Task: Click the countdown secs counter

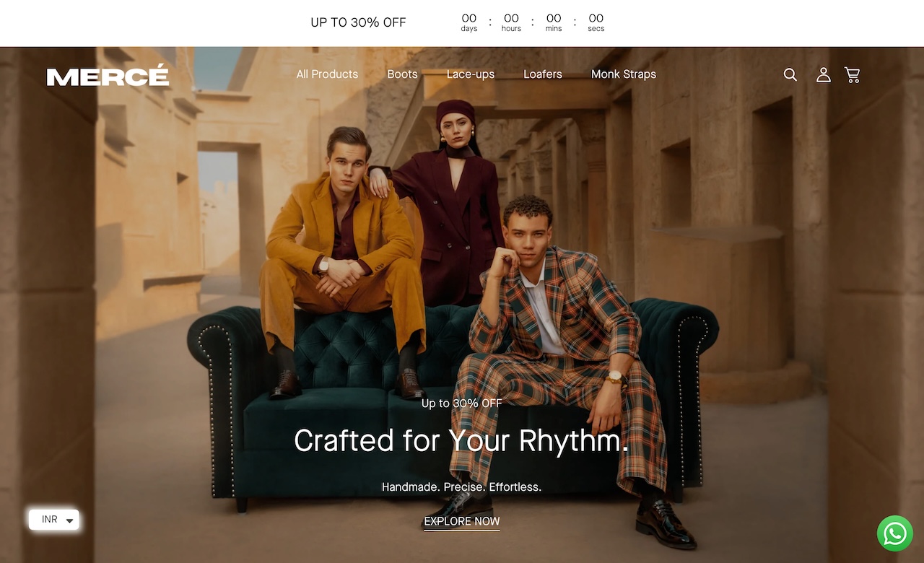Action: [x=596, y=22]
